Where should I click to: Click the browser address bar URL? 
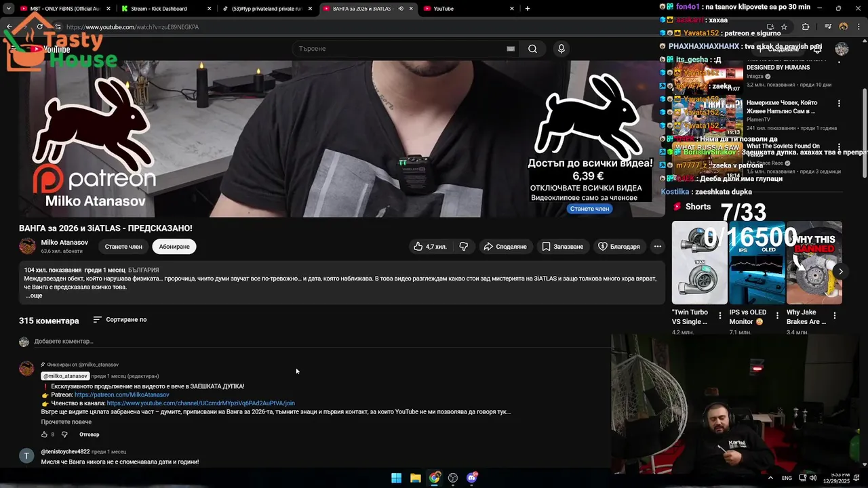pyautogui.click(x=133, y=27)
